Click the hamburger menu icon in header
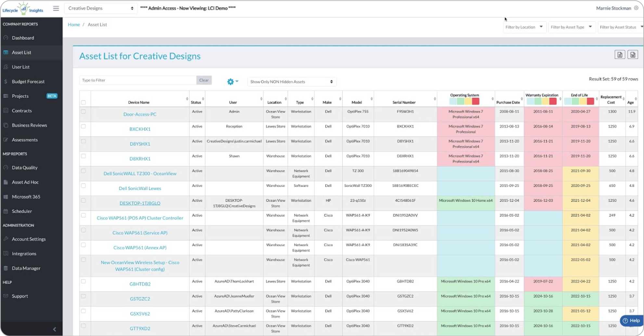The height and width of the screenshot is (336, 644). (56, 8)
